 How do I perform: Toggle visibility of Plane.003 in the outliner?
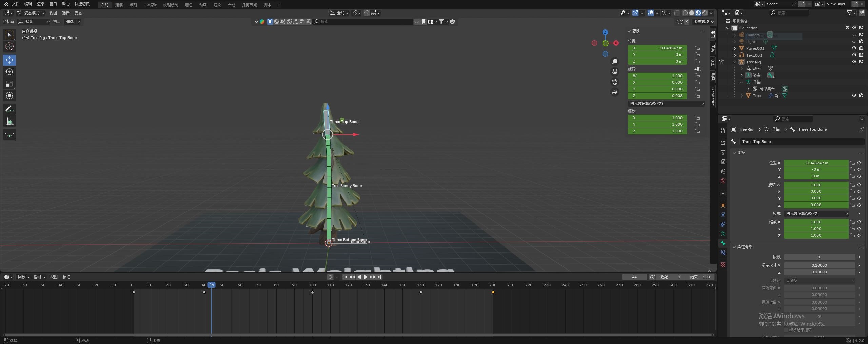point(854,48)
